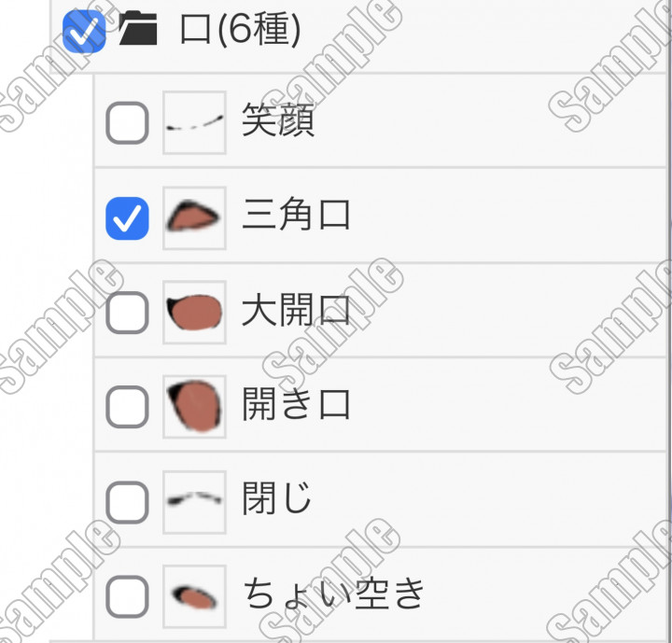Uncheck the 三角口 layer checkbox
Image resolution: width=672 pixels, height=643 pixels.
pyautogui.click(x=127, y=217)
